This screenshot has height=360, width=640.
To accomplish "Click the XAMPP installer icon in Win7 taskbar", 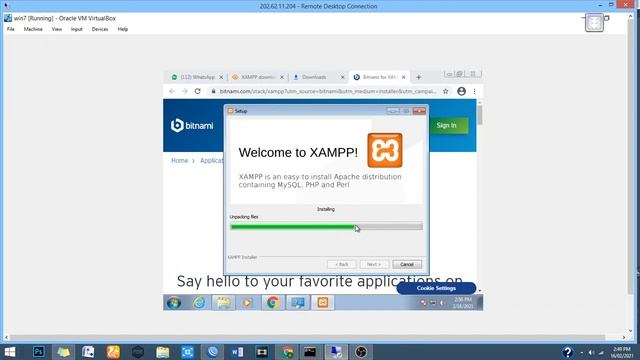I will click(322, 302).
